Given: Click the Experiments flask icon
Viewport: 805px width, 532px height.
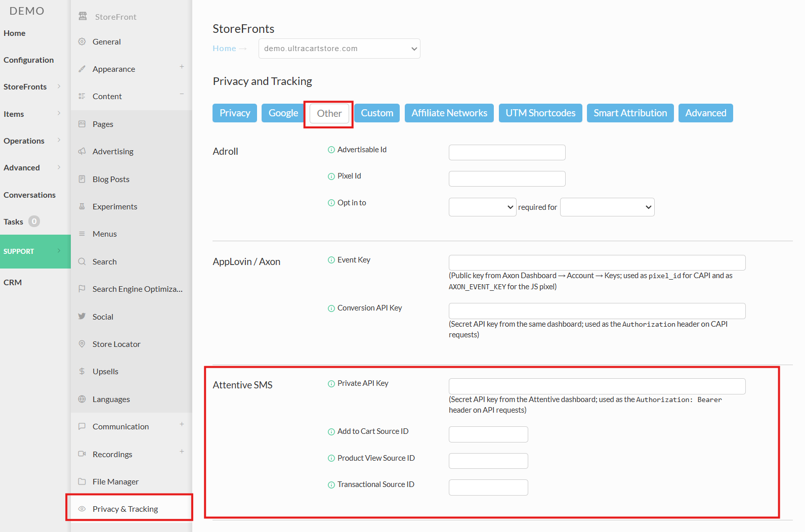Looking at the screenshot, I should (x=82, y=206).
